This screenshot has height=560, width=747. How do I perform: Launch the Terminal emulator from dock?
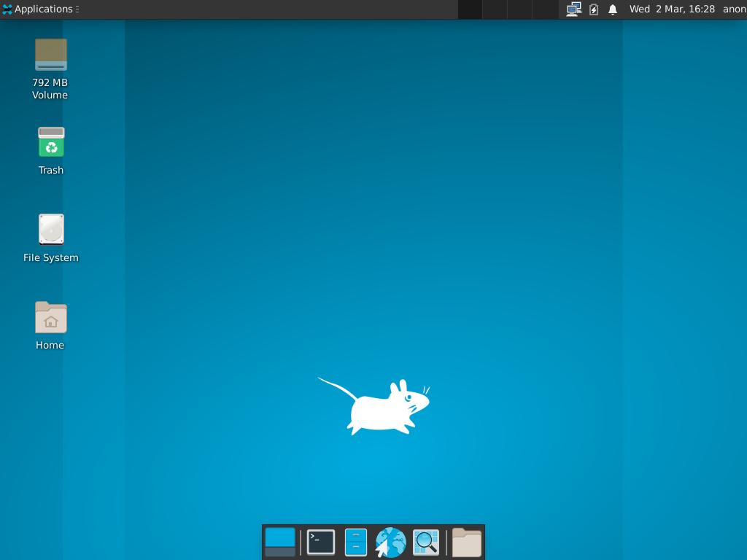321,542
